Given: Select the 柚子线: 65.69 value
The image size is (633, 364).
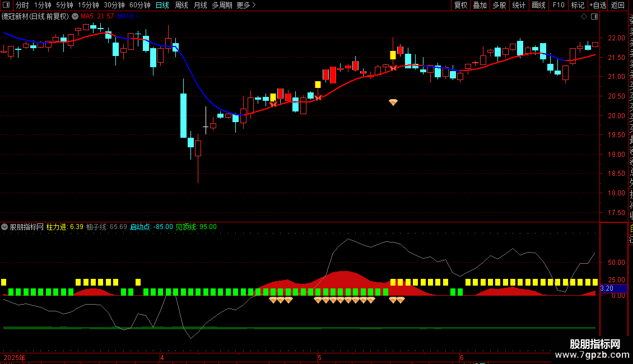Looking at the screenshot, I should [106, 227].
